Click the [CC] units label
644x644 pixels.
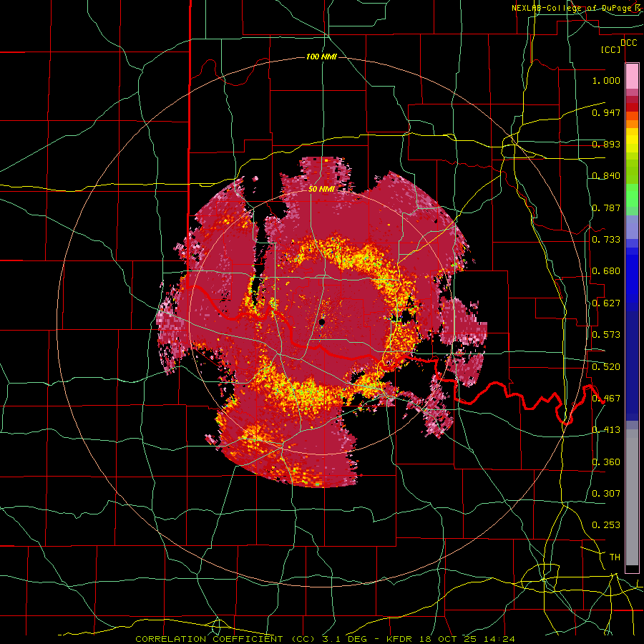coord(610,49)
